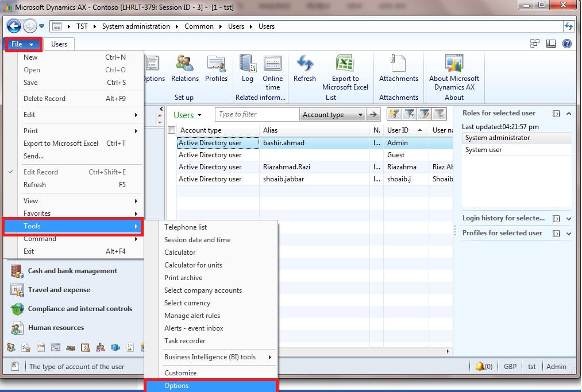Screen dimensions: 582x392
Task: Click the remove filter icon
Action: point(440,114)
